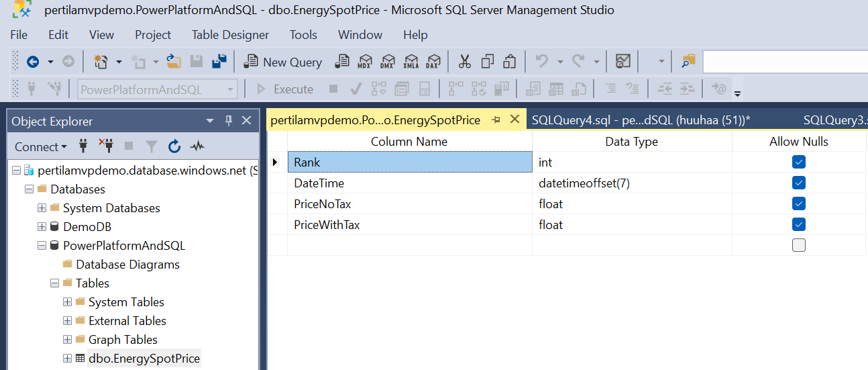Pin the Object Explorer panel
Screen dimensions: 868x370
[x=228, y=121]
